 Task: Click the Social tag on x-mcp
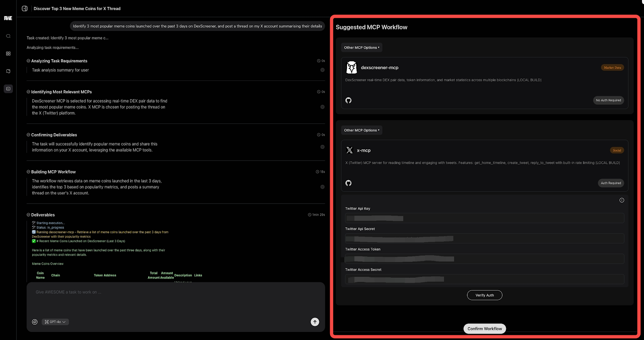pos(617,150)
